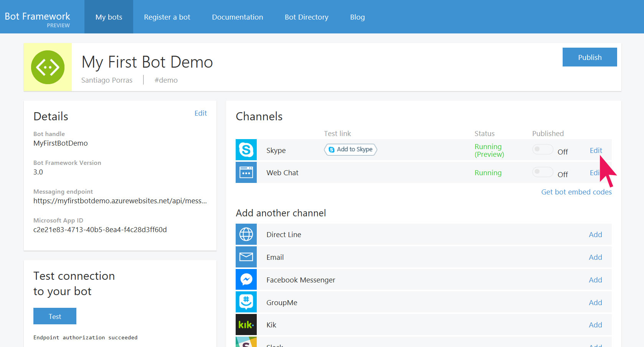Viewport: 644px width, 347px height.
Task: Select the Direct Line globe icon
Action: (246, 234)
